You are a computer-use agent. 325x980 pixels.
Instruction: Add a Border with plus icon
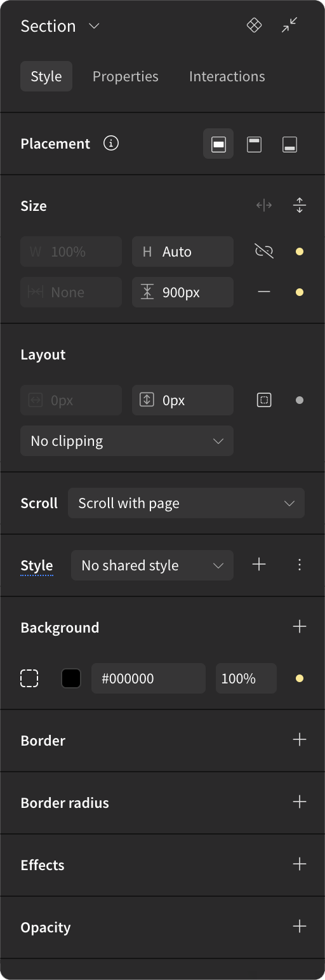point(300,740)
